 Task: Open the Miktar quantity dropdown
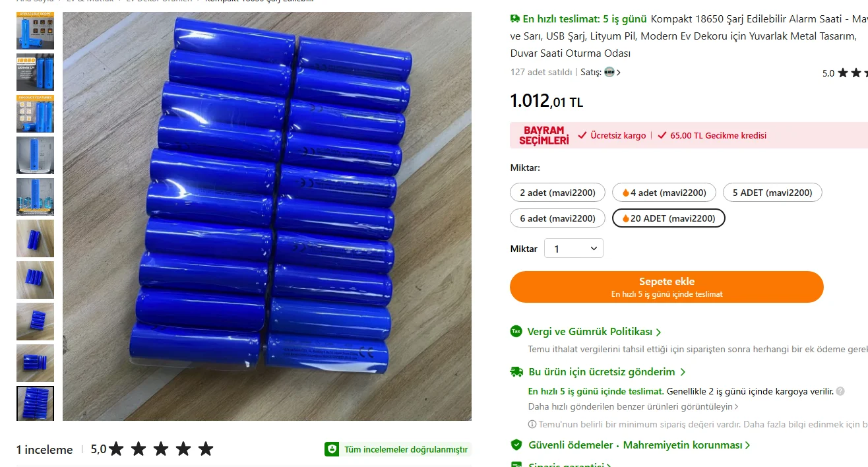pyautogui.click(x=573, y=249)
